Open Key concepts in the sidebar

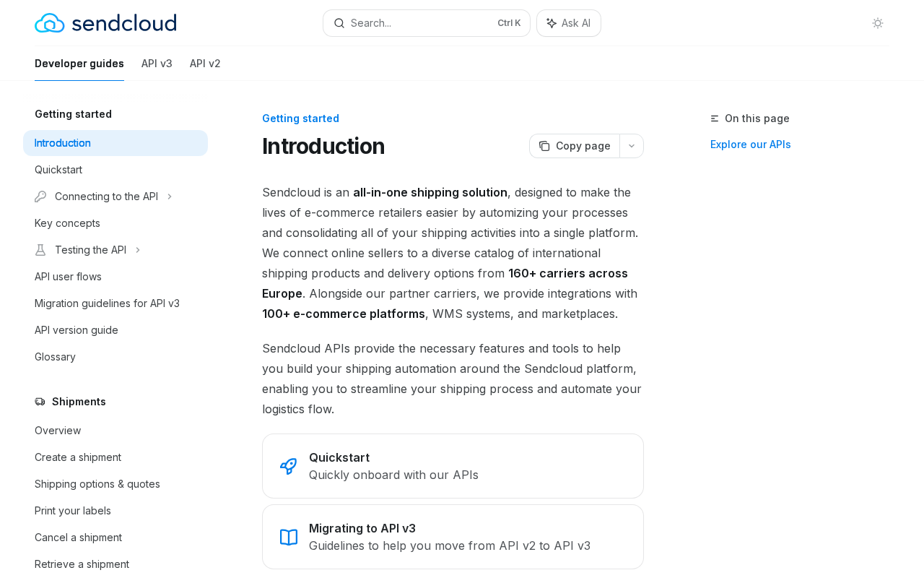coord(67,223)
